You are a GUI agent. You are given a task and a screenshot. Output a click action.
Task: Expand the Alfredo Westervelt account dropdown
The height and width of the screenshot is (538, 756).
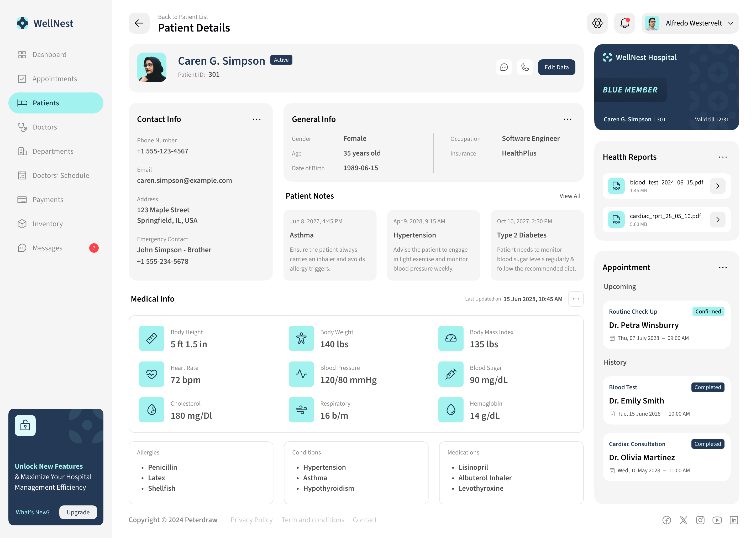tap(731, 23)
